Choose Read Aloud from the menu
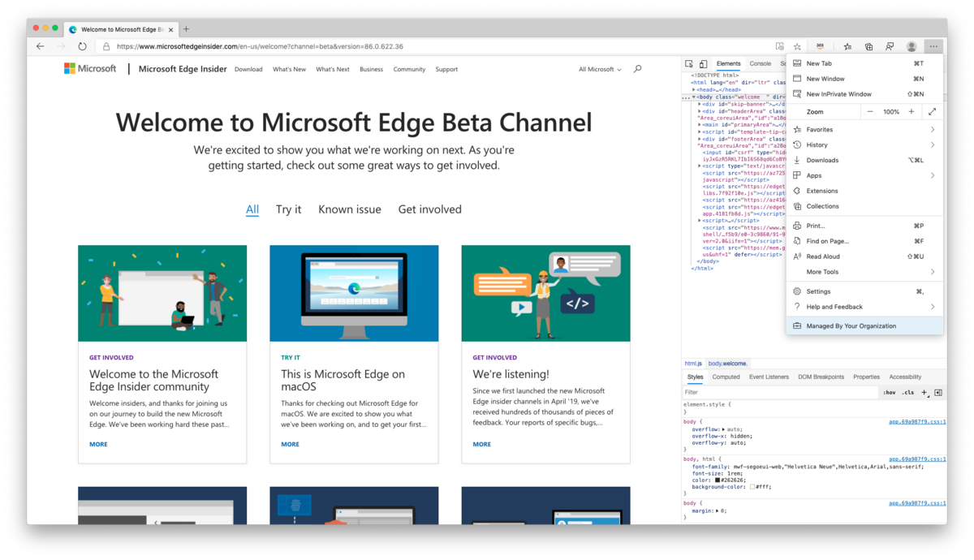This screenshot has width=974, height=560. pyautogui.click(x=864, y=256)
